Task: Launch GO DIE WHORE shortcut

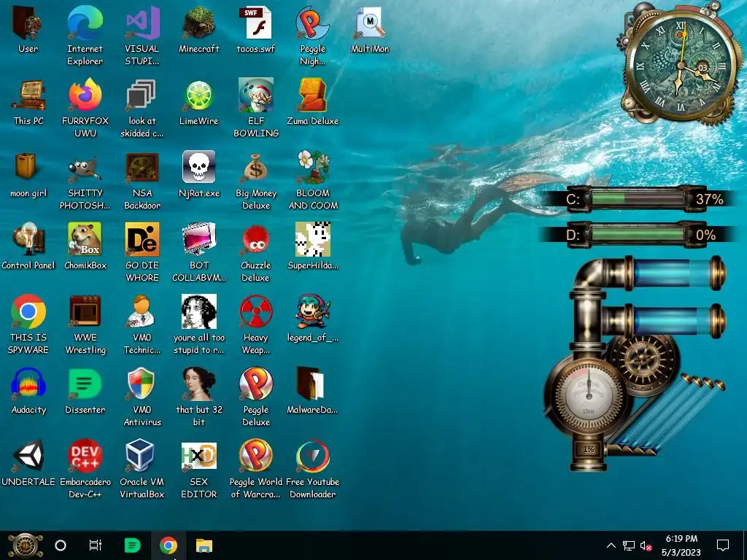Action: (142, 252)
